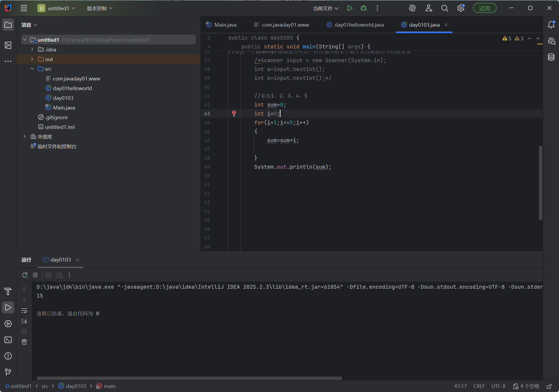The width and height of the screenshot is (559, 392).
Task: Click the 试用 trial button
Action: tap(484, 8)
